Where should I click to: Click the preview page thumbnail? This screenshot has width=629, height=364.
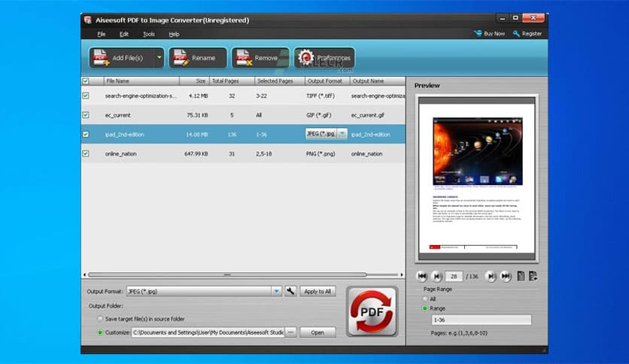tap(477, 178)
